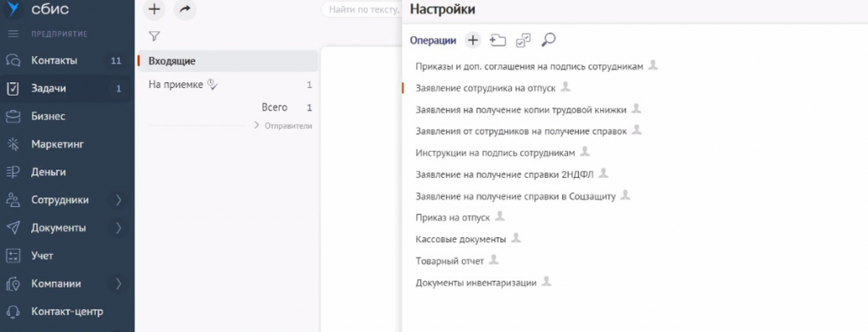Click the Сотрудники people icon
This screenshot has height=332, width=868.
tap(14, 200)
